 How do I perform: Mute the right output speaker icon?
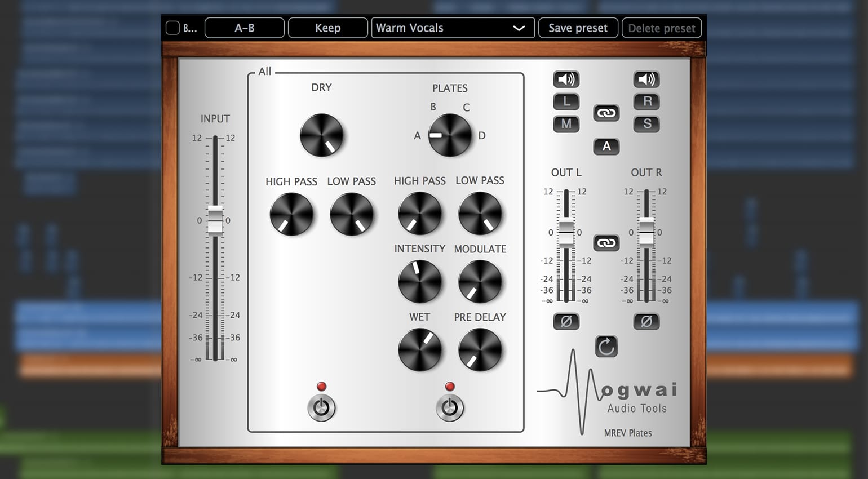(646, 79)
